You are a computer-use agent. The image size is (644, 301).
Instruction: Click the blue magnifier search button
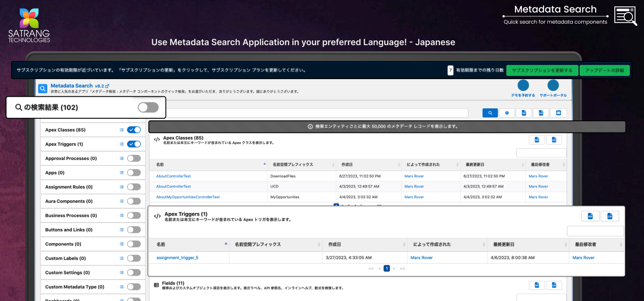(490, 113)
